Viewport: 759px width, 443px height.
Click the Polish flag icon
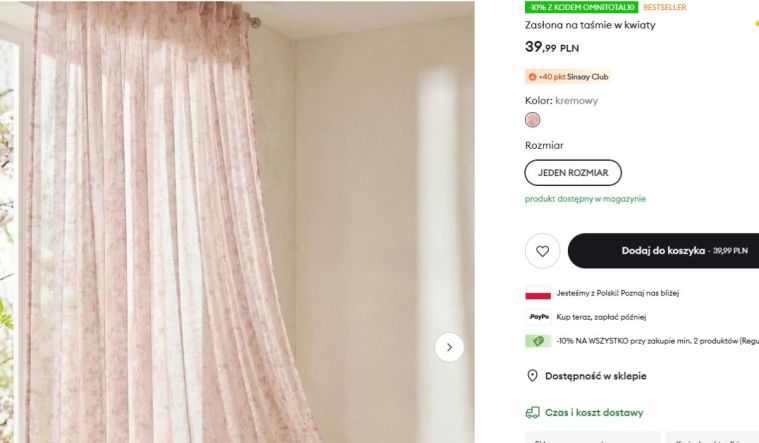tap(538, 293)
